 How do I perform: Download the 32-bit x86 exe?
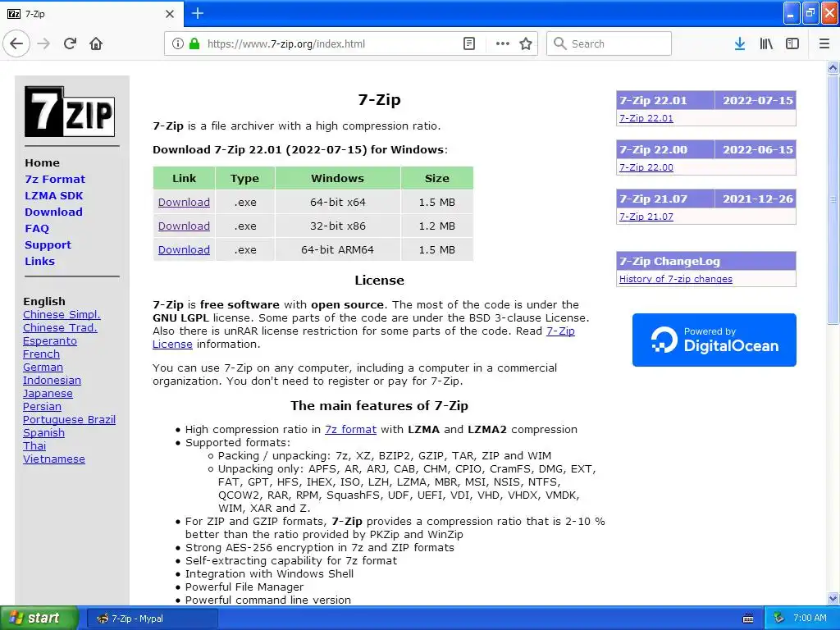(184, 226)
